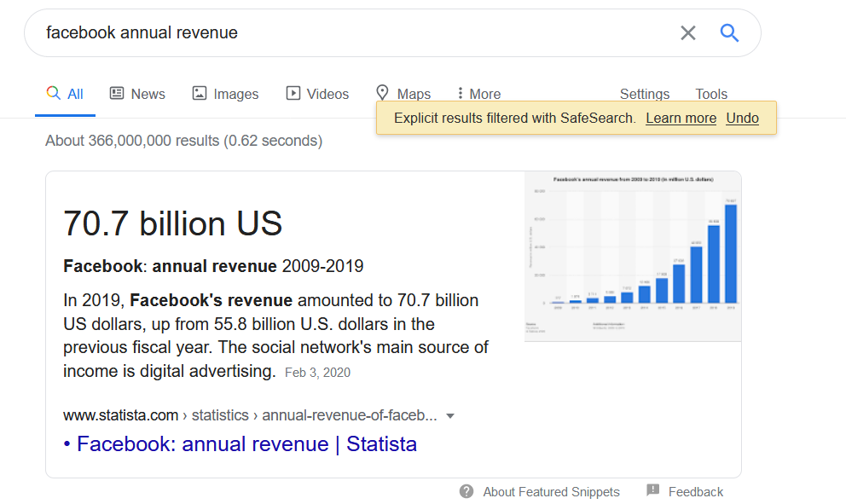Clear the search query with X icon
Screen dimensions: 846x504
pyautogui.click(x=688, y=33)
